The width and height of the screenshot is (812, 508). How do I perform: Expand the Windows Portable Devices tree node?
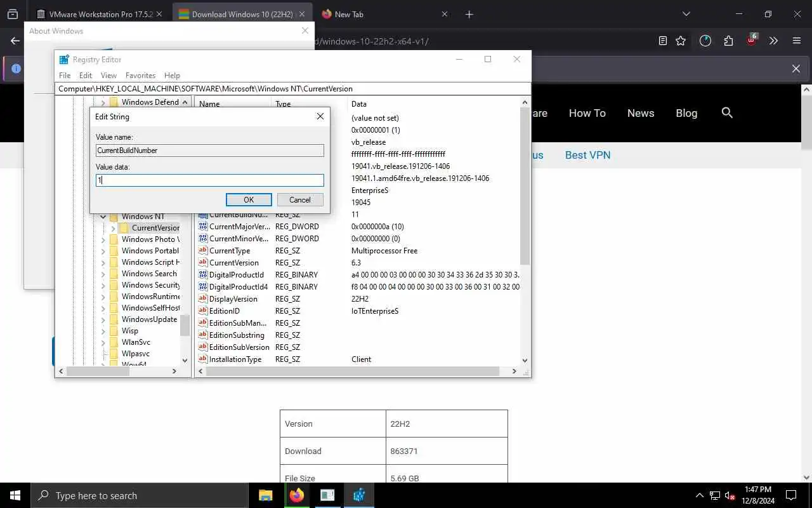coord(103,251)
